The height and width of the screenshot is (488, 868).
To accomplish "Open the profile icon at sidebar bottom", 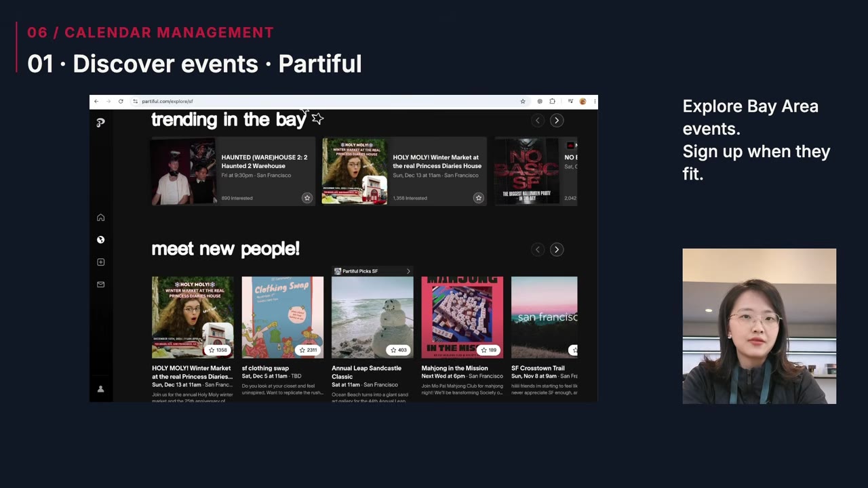I will pos(100,389).
